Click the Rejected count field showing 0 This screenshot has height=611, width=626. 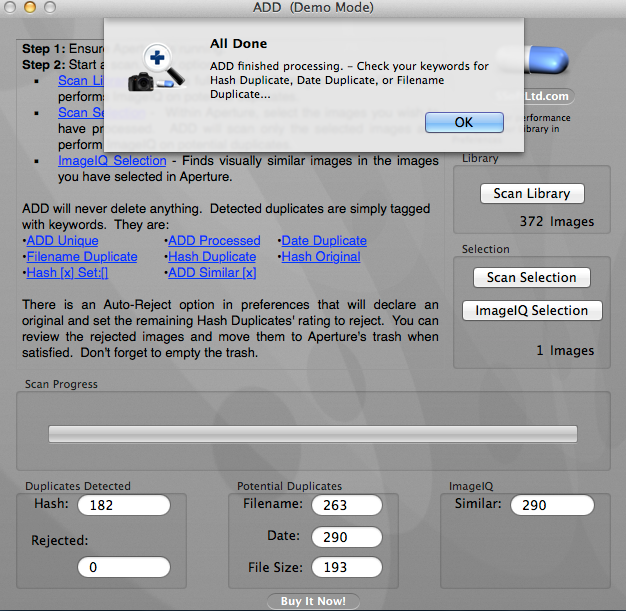[x=124, y=567]
